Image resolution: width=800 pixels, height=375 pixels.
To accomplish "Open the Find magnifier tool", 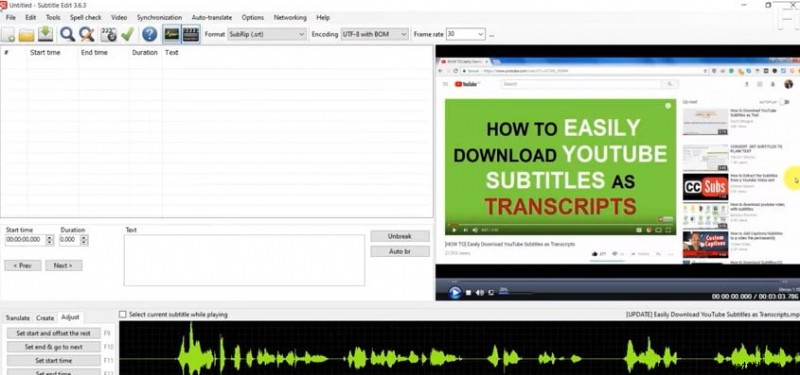I will [x=67, y=34].
